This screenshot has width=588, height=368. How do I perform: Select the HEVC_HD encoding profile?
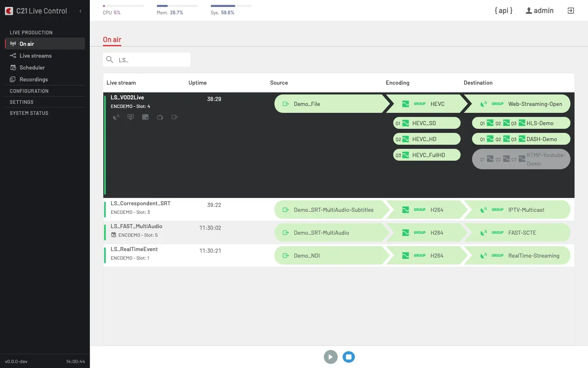click(427, 139)
